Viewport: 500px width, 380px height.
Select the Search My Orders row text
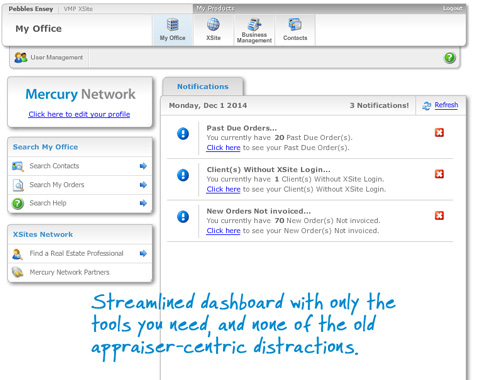tap(57, 185)
